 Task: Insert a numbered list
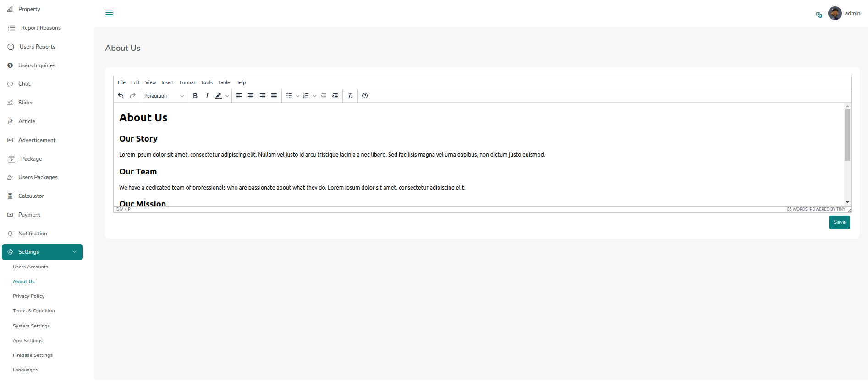pyautogui.click(x=306, y=96)
